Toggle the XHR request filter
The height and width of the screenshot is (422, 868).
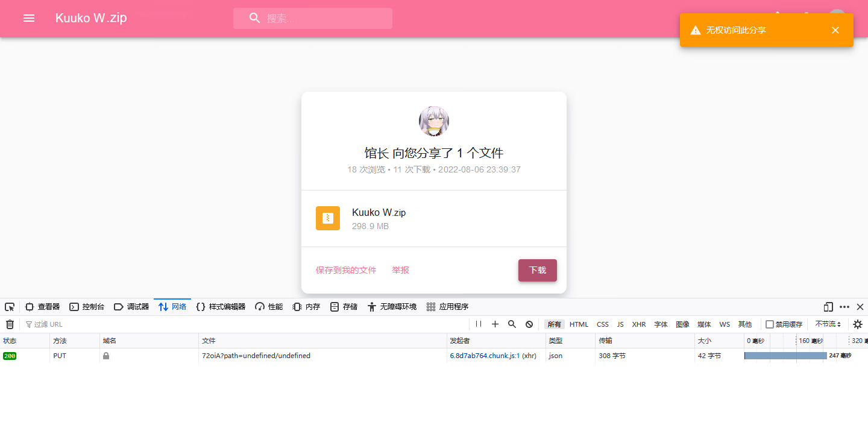639,324
